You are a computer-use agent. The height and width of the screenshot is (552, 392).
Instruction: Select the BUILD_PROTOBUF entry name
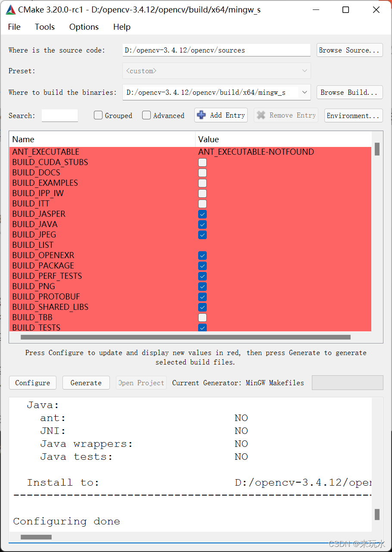(46, 296)
